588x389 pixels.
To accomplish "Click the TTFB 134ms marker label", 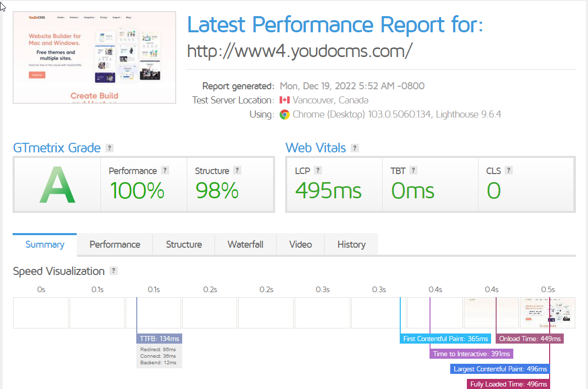I will [159, 339].
